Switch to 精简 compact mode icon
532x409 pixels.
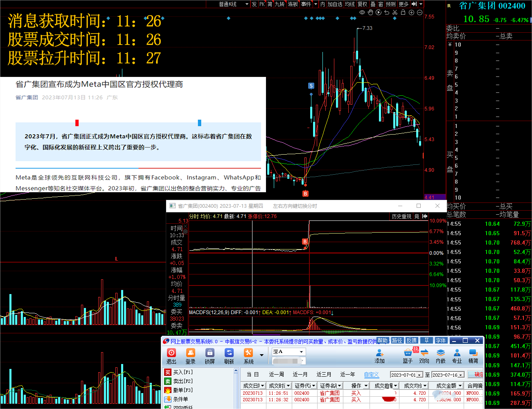(473, 356)
